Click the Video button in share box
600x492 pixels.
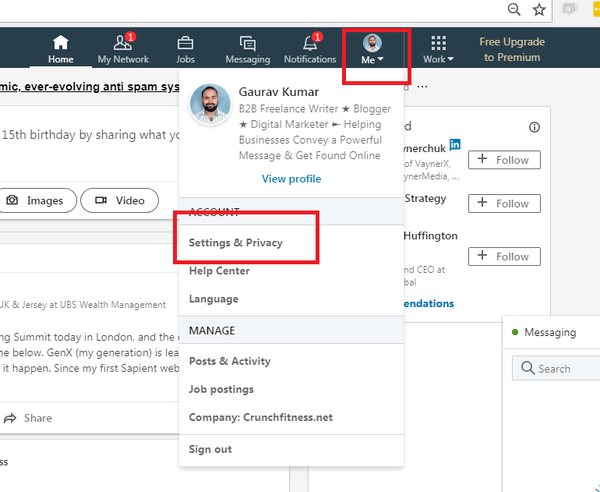[119, 200]
